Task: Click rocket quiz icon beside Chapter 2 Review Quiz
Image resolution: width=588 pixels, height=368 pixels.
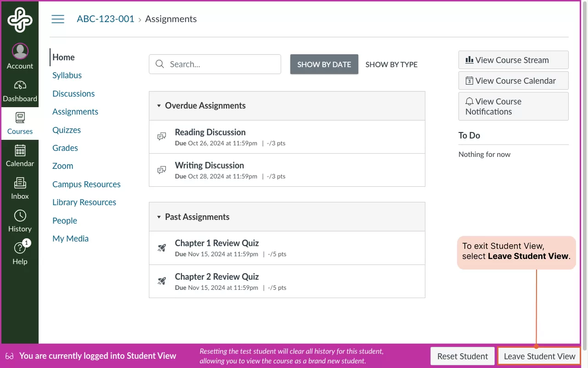Action: (x=162, y=281)
